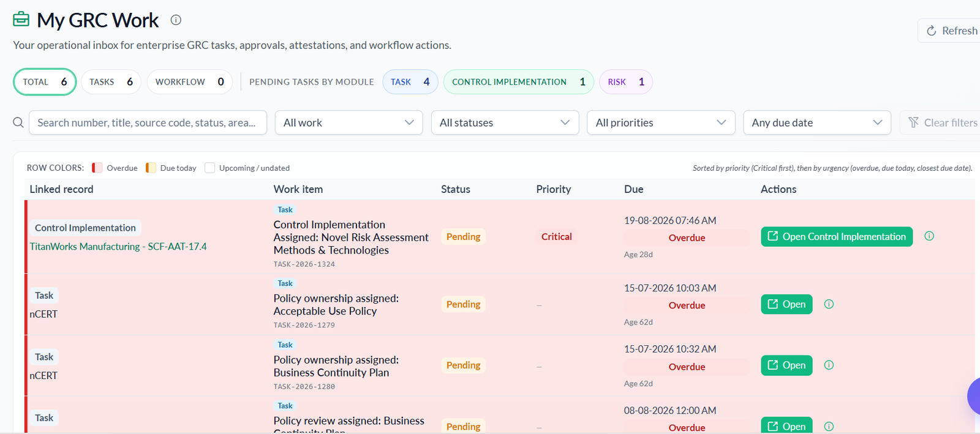Click the Overdue red color legend swatch
This screenshot has height=434, width=980.
97,168
